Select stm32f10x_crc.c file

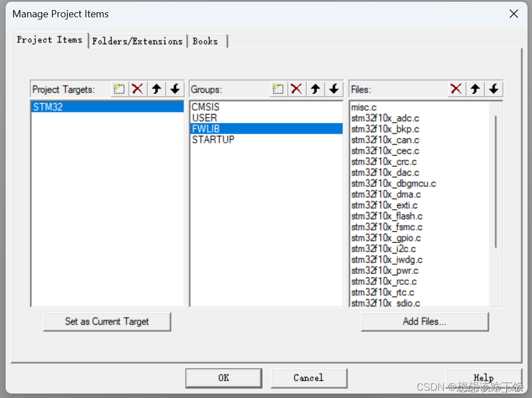[420, 162]
